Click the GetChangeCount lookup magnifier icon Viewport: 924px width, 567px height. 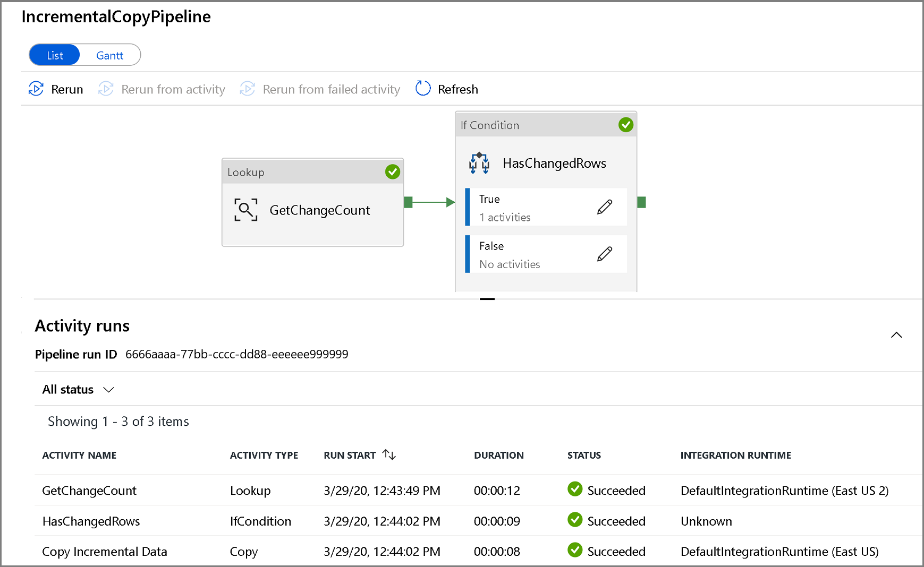pos(245,210)
